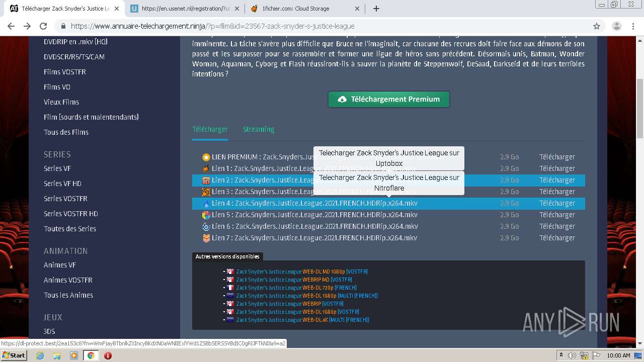
Task: Open the 3DS games category
Action: coord(49,331)
